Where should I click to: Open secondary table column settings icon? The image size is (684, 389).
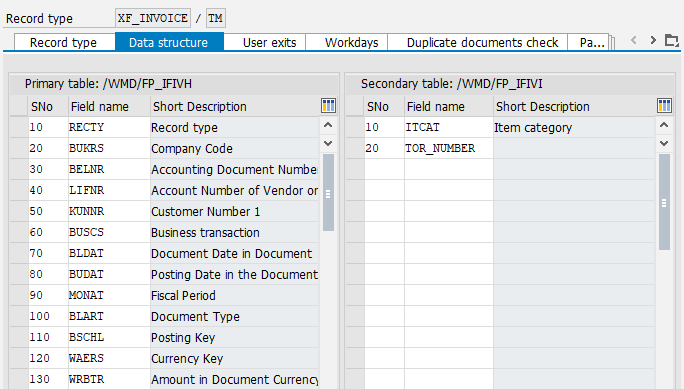[x=664, y=106]
